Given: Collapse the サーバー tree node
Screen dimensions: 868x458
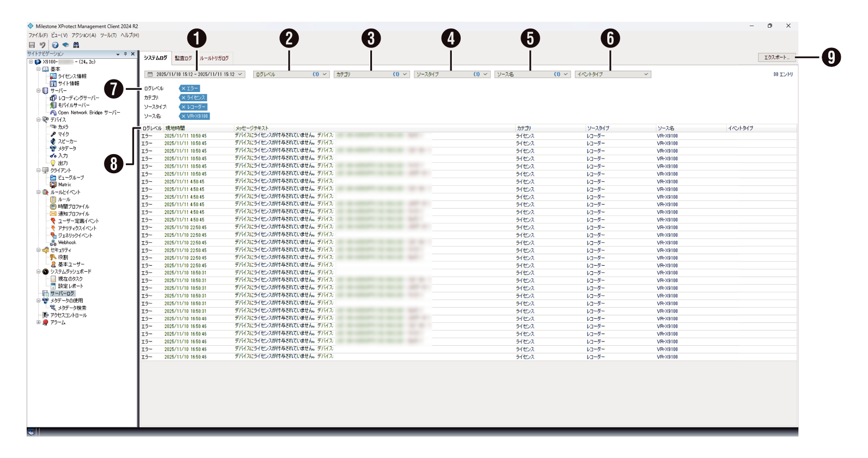Looking at the screenshot, I should click(x=39, y=91).
